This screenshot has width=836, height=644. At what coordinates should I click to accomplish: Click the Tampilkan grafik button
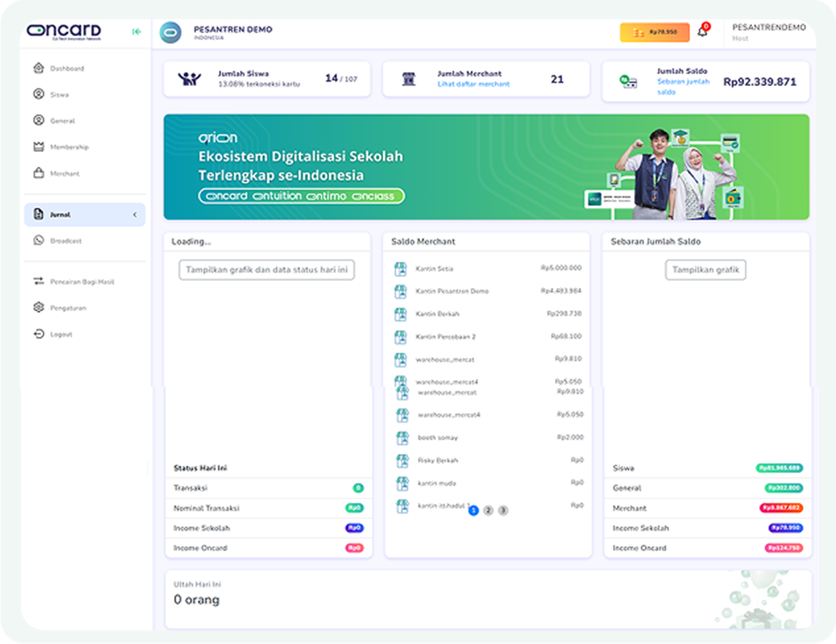click(x=705, y=270)
